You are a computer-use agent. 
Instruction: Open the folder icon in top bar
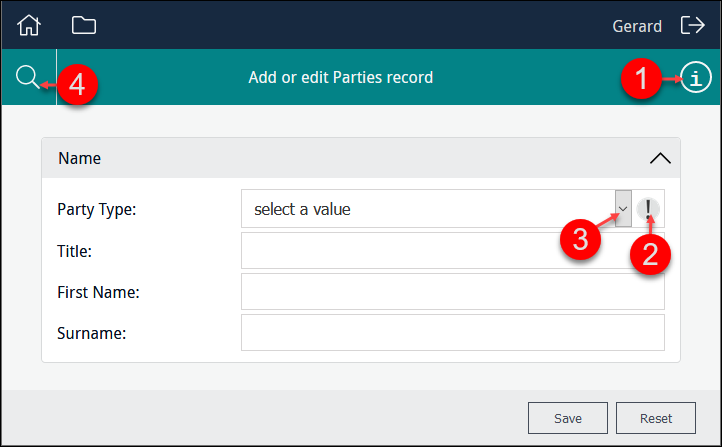point(84,25)
